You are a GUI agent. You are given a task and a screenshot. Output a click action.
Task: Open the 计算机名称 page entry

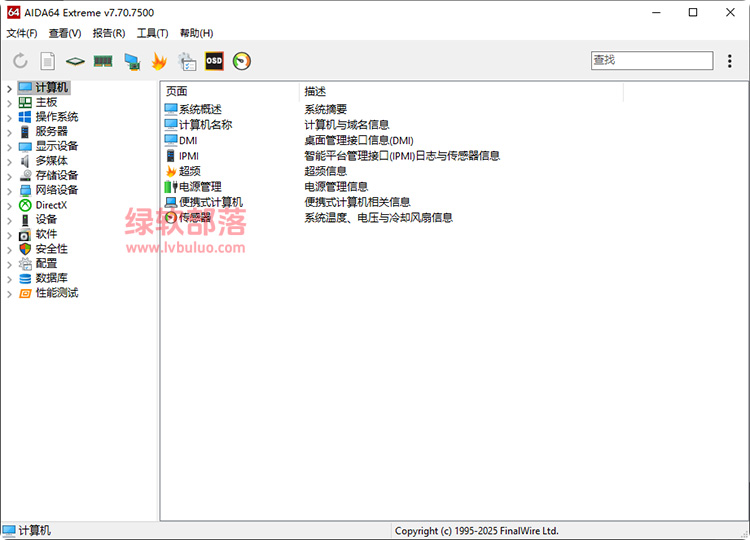205,125
